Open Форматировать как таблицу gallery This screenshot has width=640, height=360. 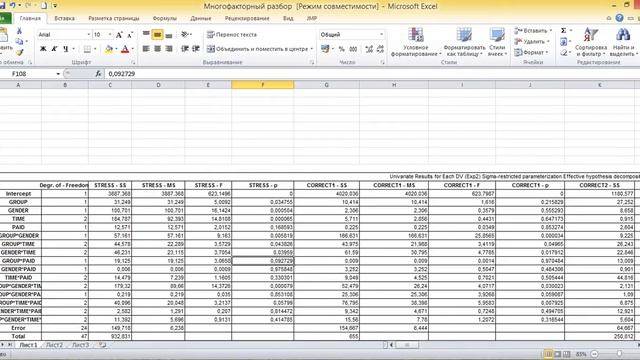click(464, 42)
